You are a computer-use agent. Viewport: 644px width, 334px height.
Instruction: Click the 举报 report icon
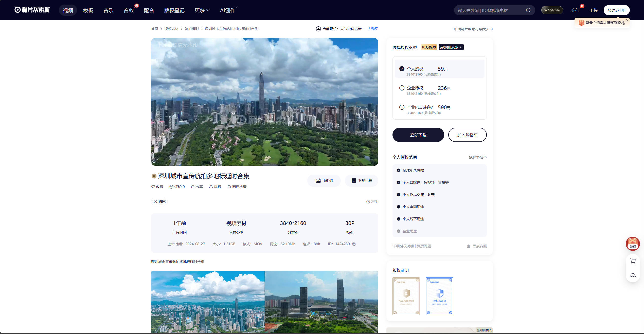(211, 187)
